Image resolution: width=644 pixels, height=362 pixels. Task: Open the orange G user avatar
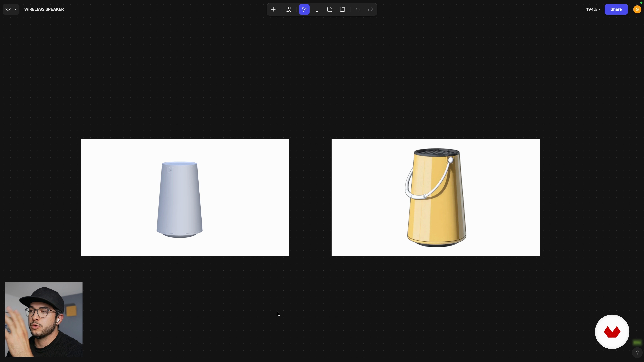(x=637, y=10)
